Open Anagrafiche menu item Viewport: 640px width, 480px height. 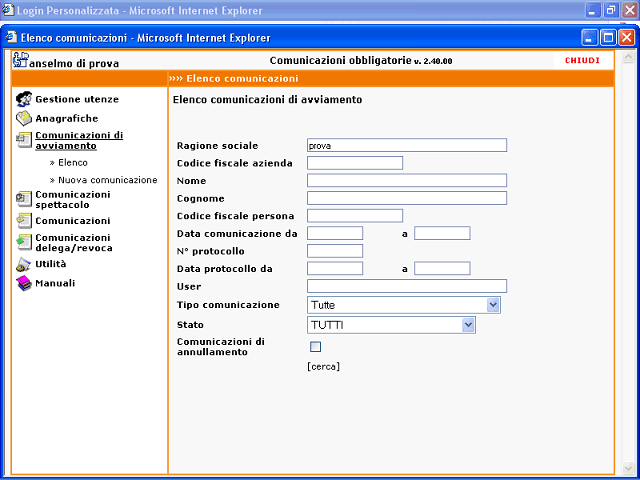(67, 118)
